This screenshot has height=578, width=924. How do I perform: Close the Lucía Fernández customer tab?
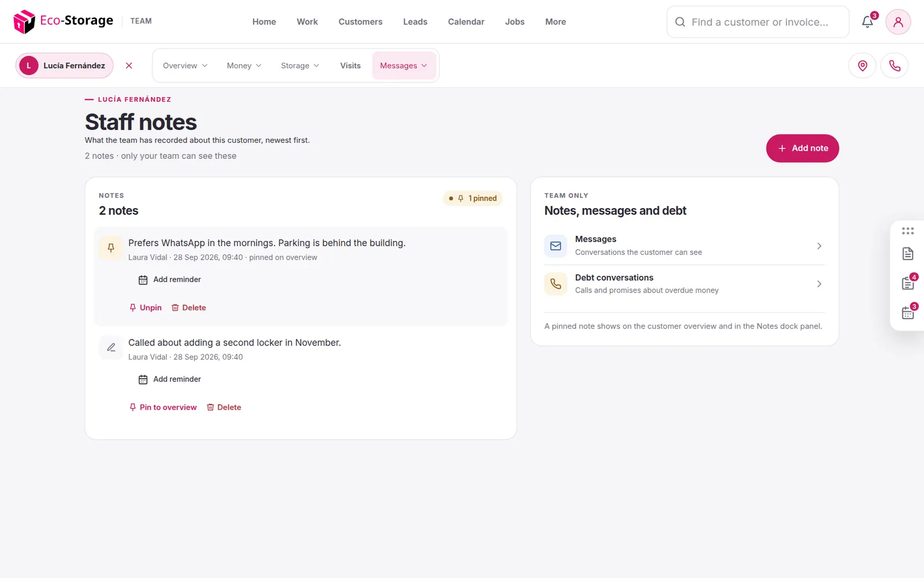tap(129, 65)
